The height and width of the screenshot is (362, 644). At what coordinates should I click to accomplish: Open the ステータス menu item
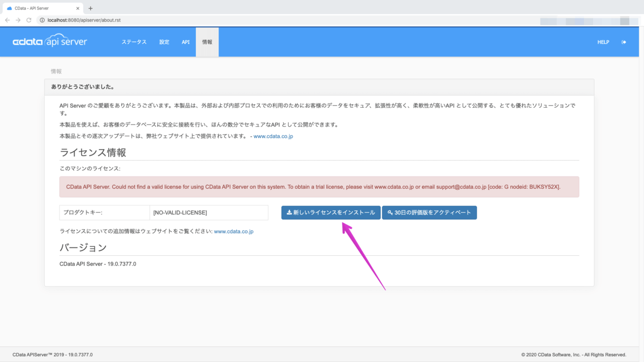[134, 42]
